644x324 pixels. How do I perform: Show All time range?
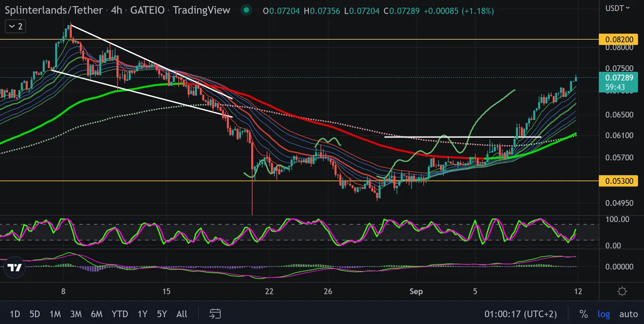(182, 314)
